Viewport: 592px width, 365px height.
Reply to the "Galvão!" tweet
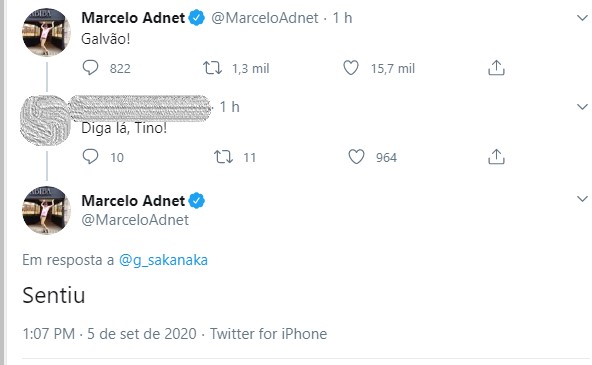[x=90, y=68]
